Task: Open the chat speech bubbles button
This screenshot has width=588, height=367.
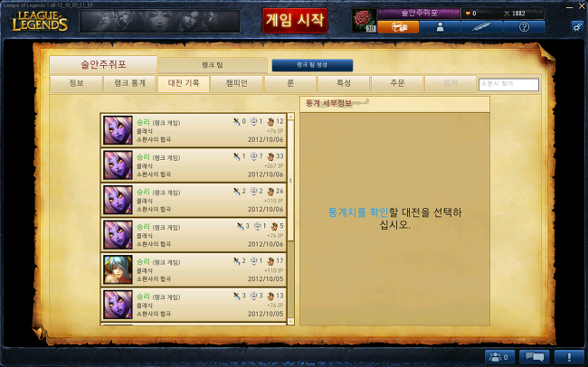Action: (x=535, y=357)
